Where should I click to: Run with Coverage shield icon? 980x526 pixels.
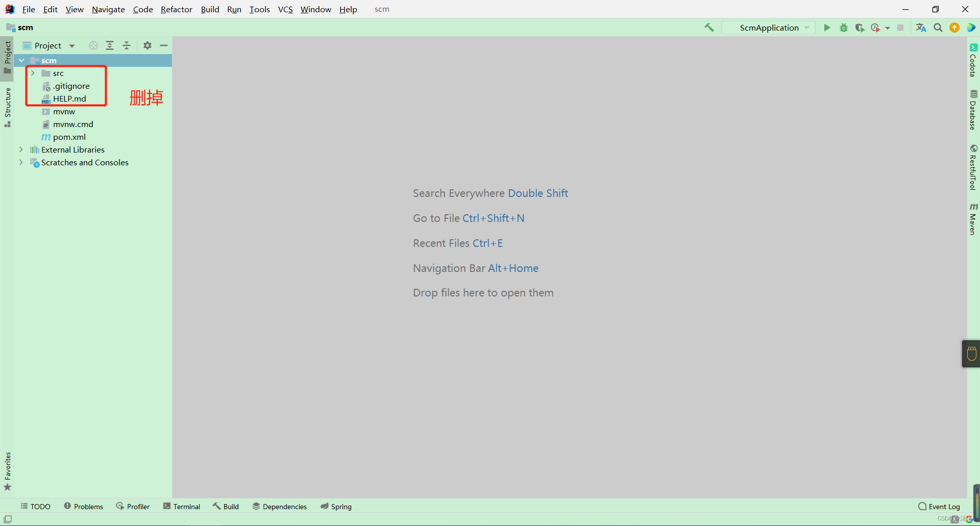coord(860,28)
